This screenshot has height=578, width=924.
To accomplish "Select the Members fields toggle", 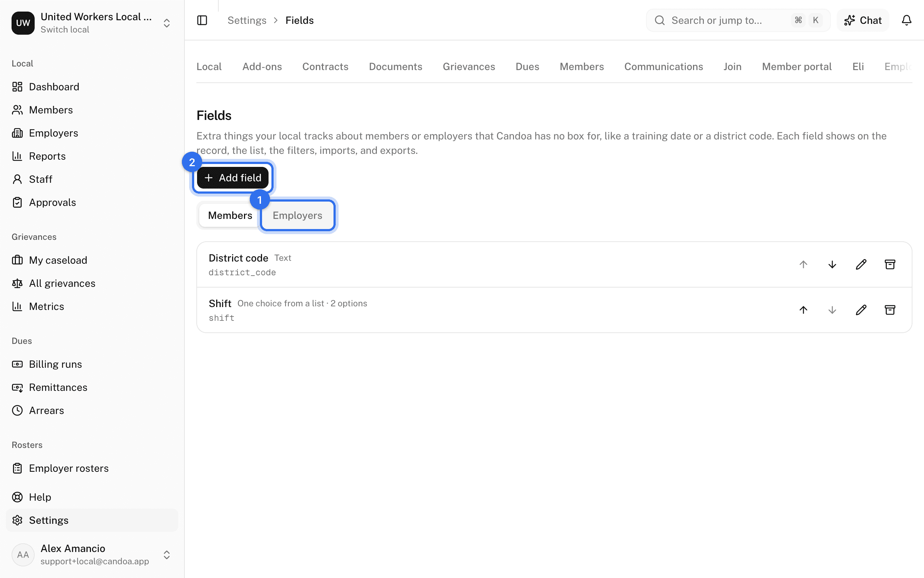I will (x=230, y=215).
